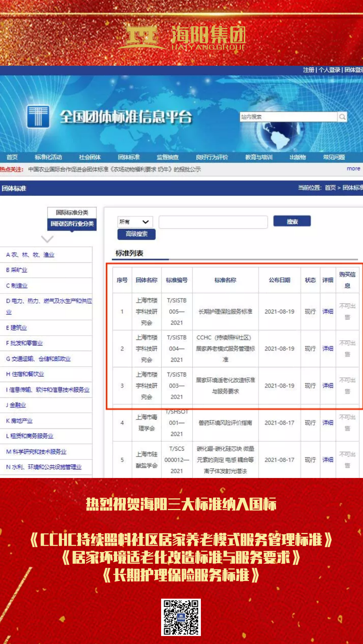Open 详细 for CCHC 居家养老模式 row
363x644 pixels.
coord(328,348)
